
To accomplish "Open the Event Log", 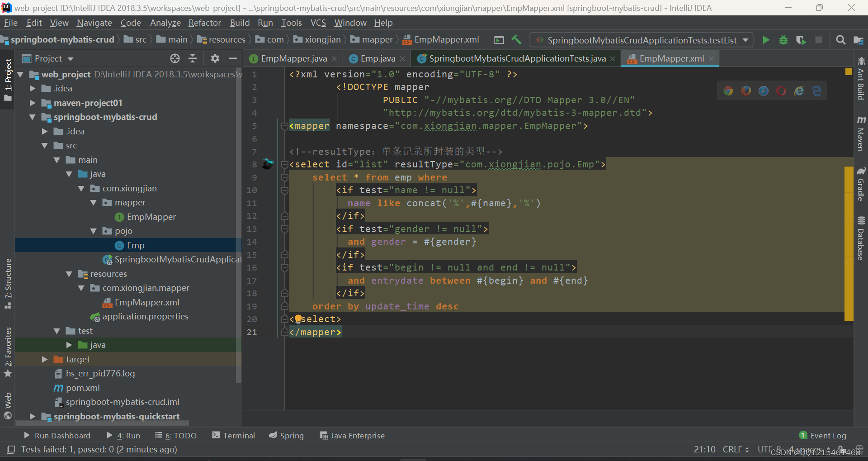I will tap(823, 435).
